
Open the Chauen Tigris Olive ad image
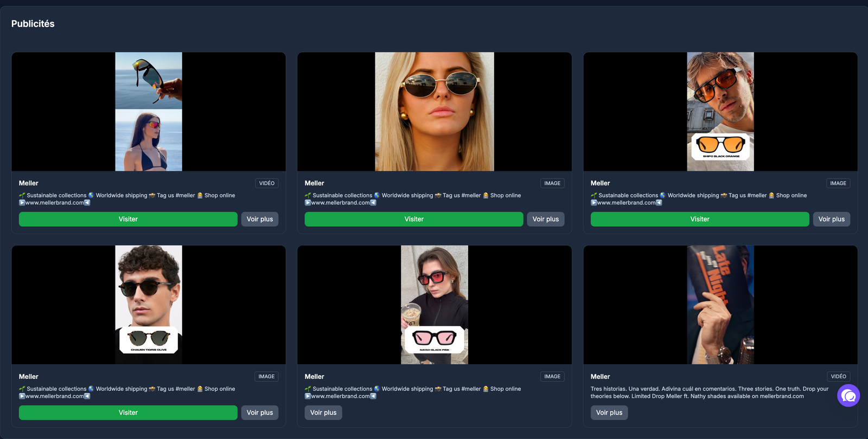[x=149, y=305]
